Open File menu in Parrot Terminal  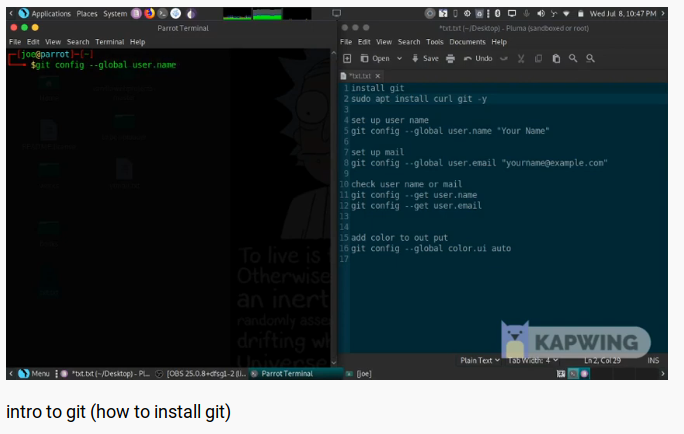[x=15, y=42]
